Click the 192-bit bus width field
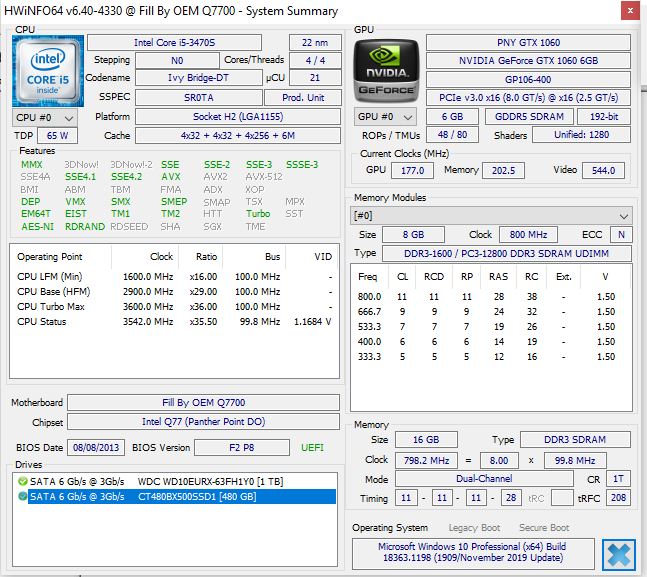Viewport: 647px width, 577px height. [604, 116]
